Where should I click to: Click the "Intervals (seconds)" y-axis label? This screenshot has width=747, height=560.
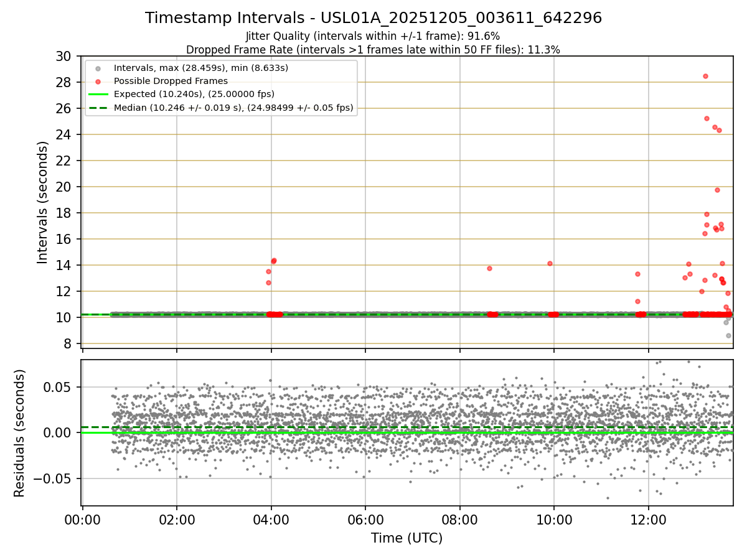pyautogui.click(x=42, y=202)
